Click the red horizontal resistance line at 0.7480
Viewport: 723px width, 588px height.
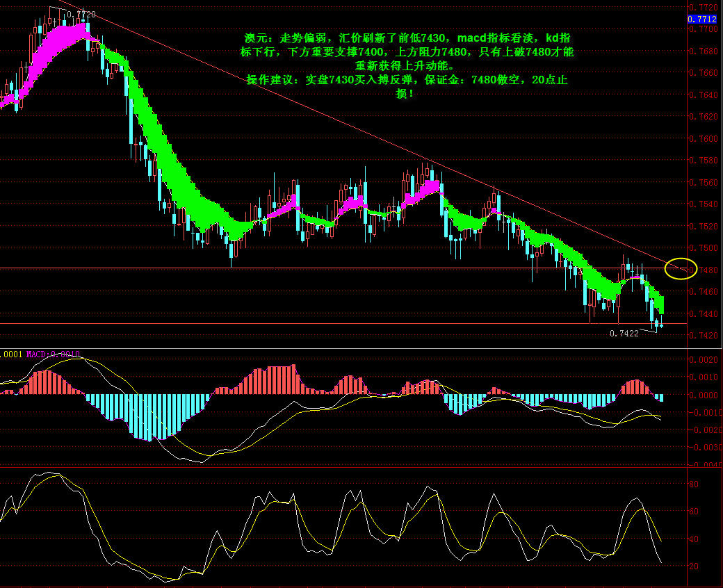pyautogui.click(x=343, y=268)
